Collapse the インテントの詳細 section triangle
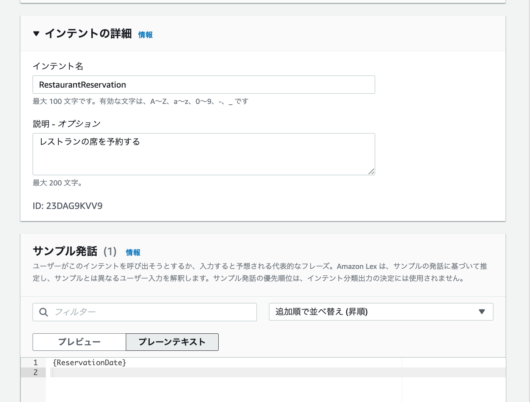This screenshot has width=532, height=402. 36,34
